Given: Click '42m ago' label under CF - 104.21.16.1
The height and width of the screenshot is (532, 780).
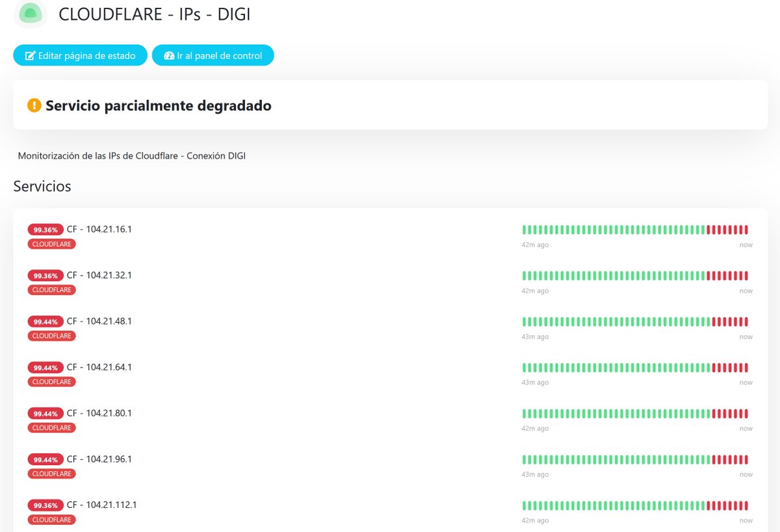Looking at the screenshot, I should pos(535,245).
